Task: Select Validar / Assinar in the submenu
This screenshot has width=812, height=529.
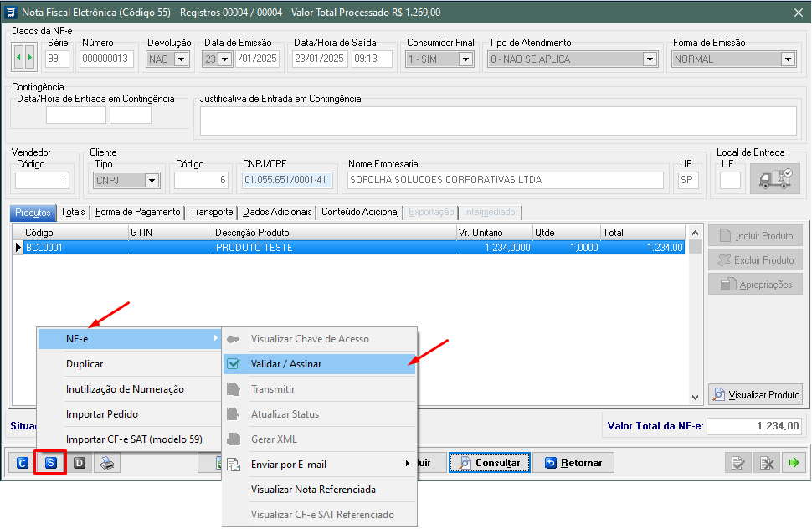Action: click(286, 364)
